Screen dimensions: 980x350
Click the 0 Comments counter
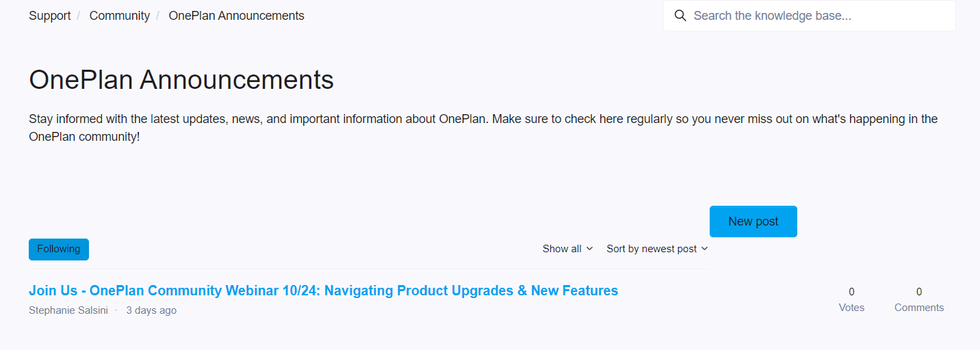tap(919, 299)
